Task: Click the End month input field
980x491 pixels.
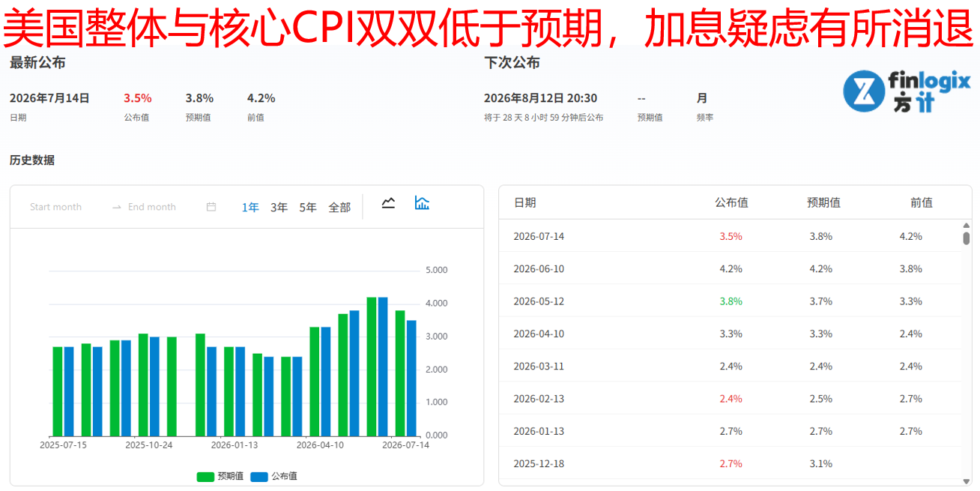Action: (x=152, y=207)
